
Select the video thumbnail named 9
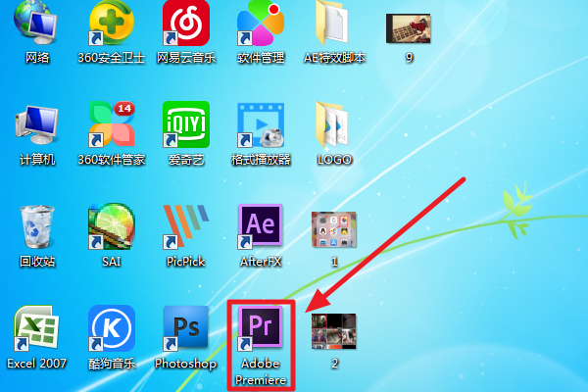point(409,28)
